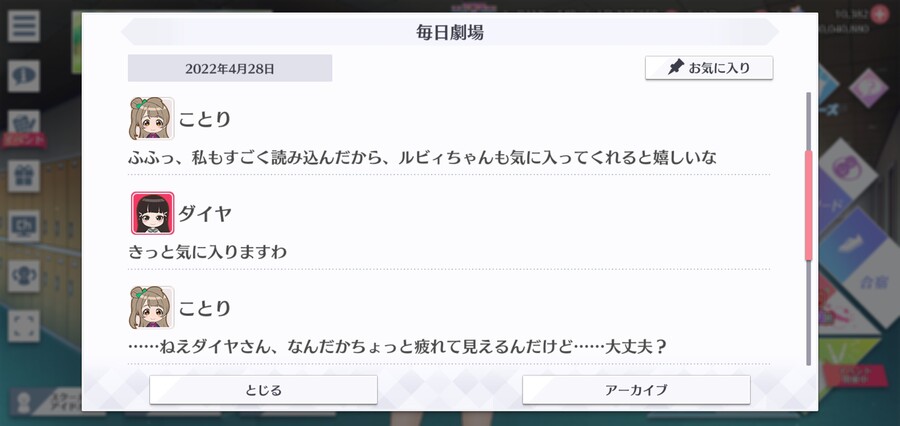Open the notice speech bubble icon
This screenshot has width=900, height=426.
[x=24, y=76]
